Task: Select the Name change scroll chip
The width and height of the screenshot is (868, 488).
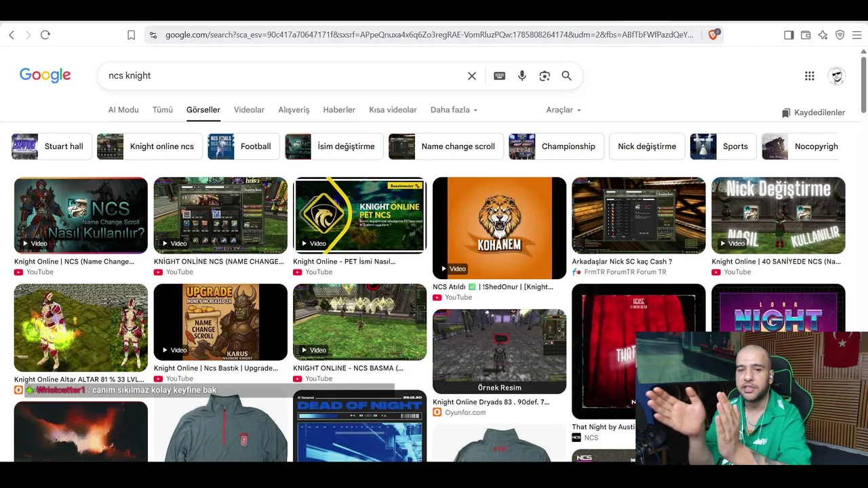Action: (x=446, y=146)
